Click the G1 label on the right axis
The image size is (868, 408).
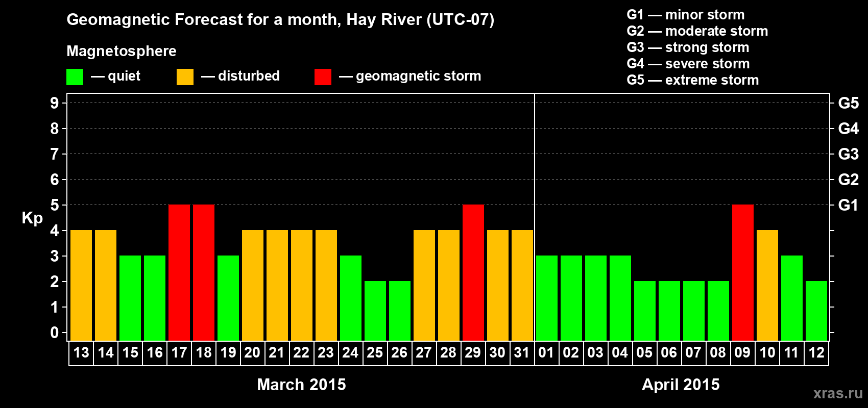point(848,205)
